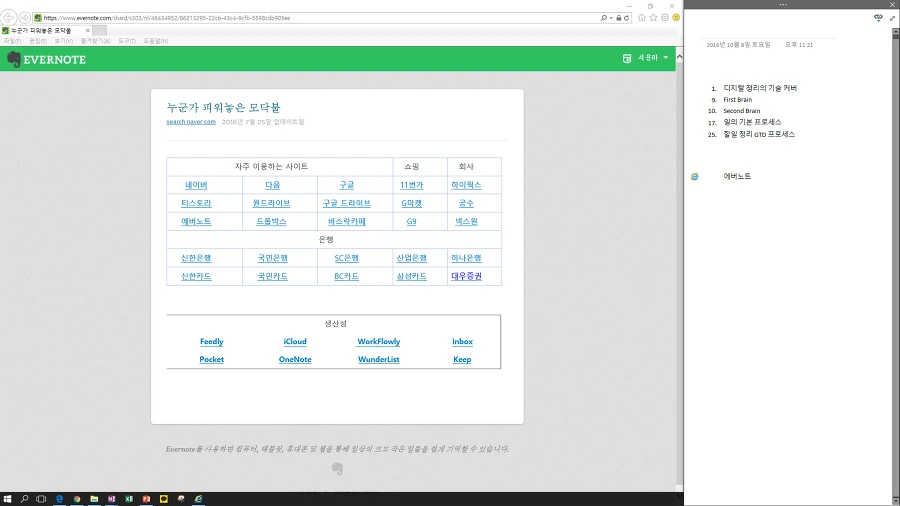Open the 드롭박스 link
This screenshot has height=506, width=900.
[x=271, y=221]
